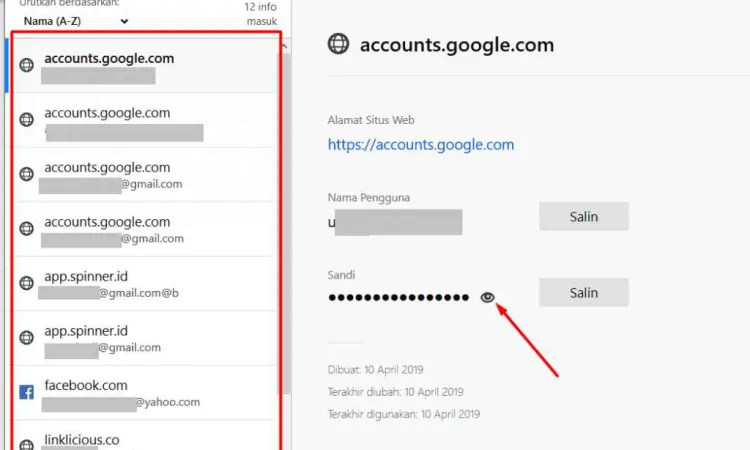The image size is (750, 450).
Task: Select app.spinner.id entry ending @gmail.com@b
Action: tap(144, 284)
